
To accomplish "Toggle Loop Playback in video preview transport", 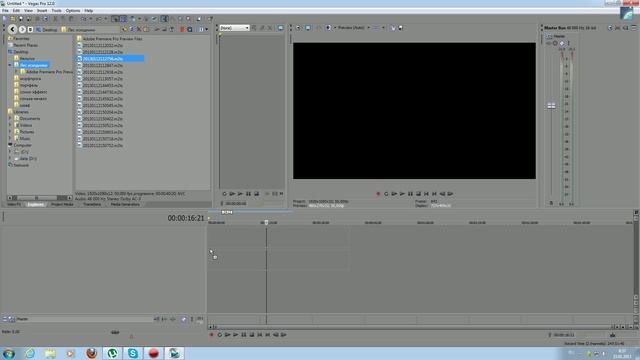I will (x=386, y=194).
